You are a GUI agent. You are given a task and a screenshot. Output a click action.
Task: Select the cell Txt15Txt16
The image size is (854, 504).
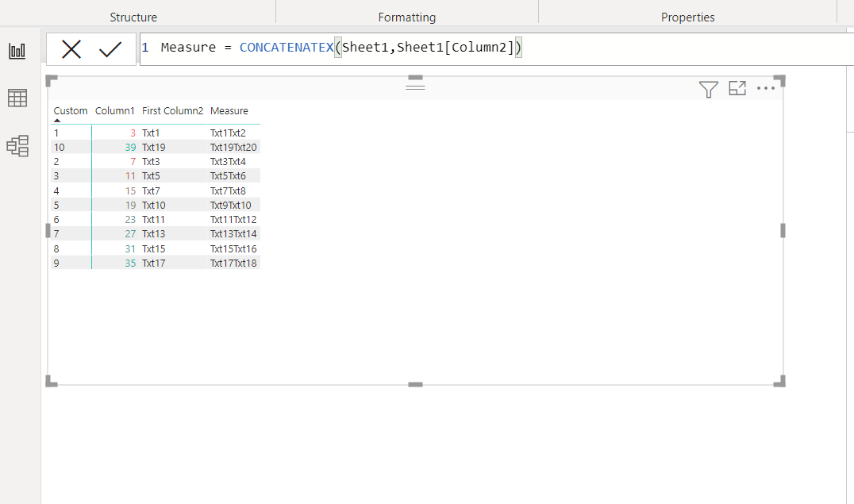coord(233,248)
